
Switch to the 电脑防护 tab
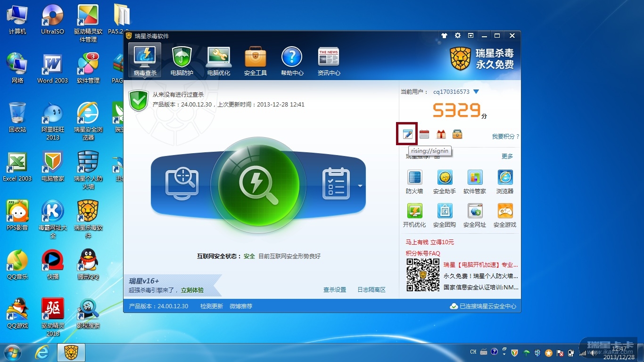(182, 60)
